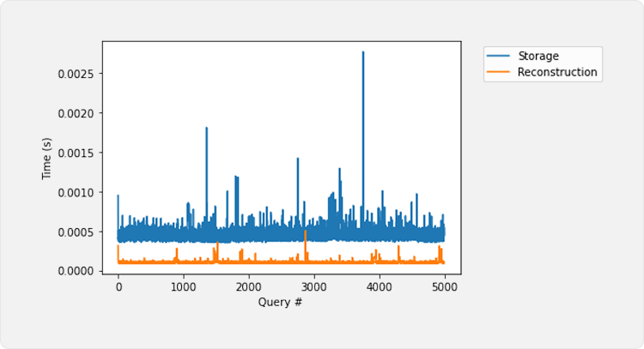Click the 'Time (s)' y-axis label
The width and height of the screenshot is (644, 349).
(x=47, y=159)
